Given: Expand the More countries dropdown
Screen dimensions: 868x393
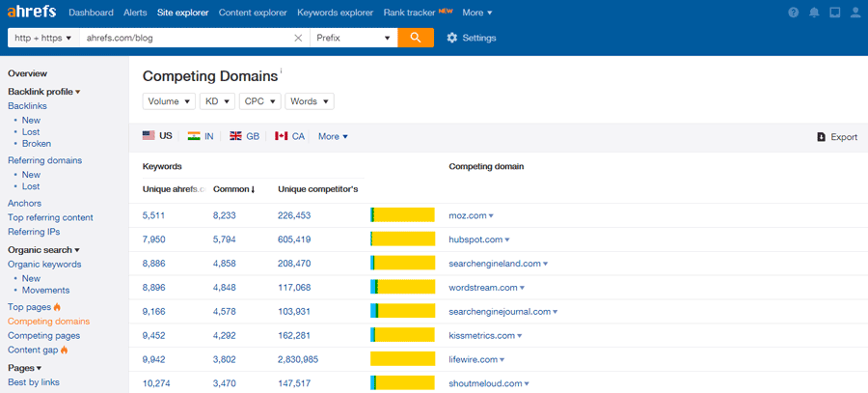Looking at the screenshot, I should tap(333, 136).
